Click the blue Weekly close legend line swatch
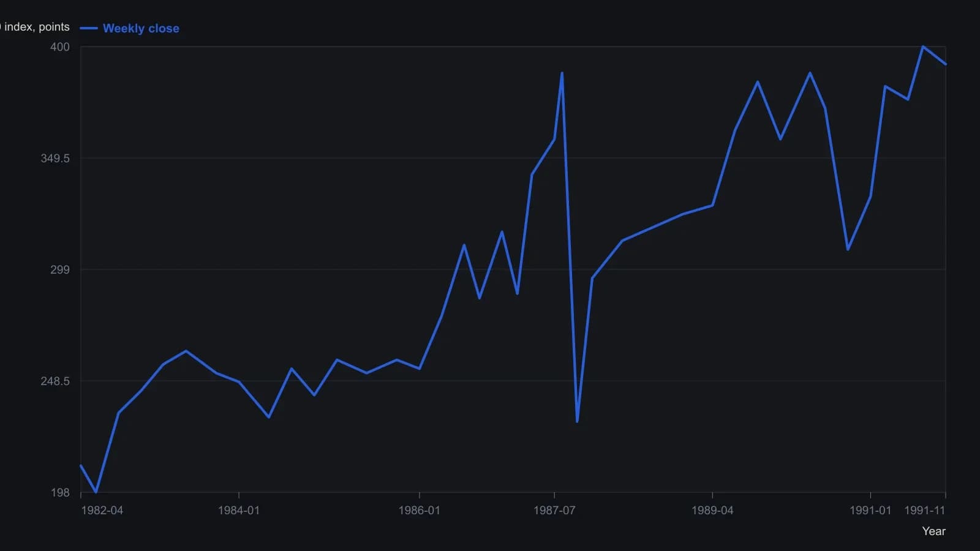The image size is (980, 551). pyautogui.click(x=89, y=28)
